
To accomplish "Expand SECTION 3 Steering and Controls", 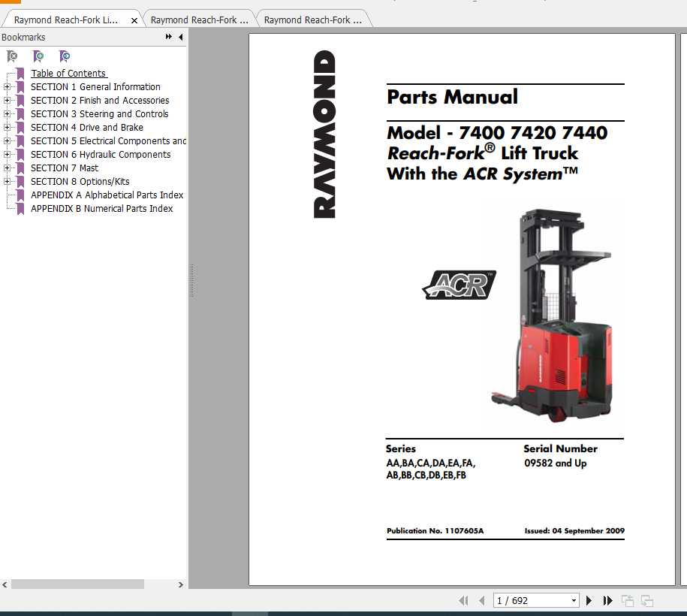I will click(7, 114).
